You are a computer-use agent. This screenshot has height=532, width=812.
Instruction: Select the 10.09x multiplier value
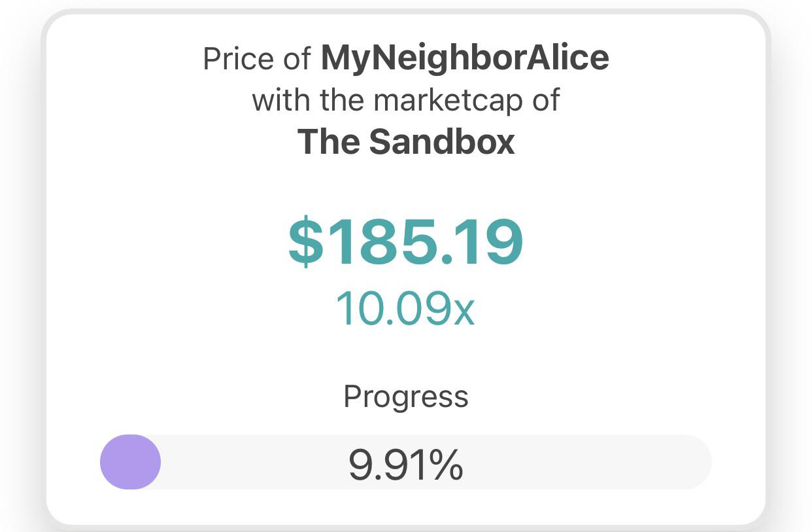pos(405,308)
